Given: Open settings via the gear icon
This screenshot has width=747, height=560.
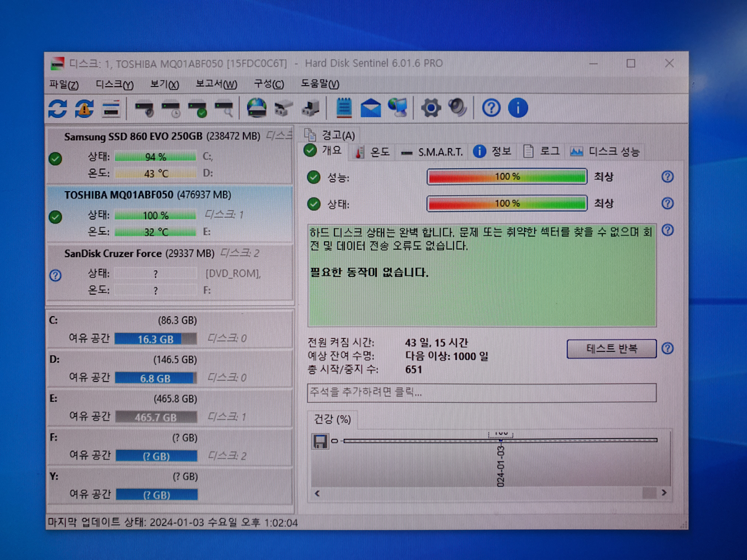Looking at the screenshot, I should click(x=431, y=108).
